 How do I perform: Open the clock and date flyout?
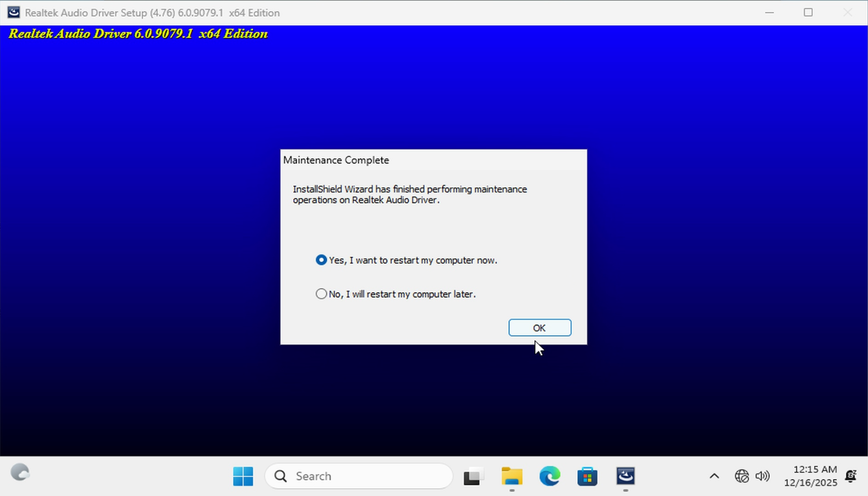[810, 476]
